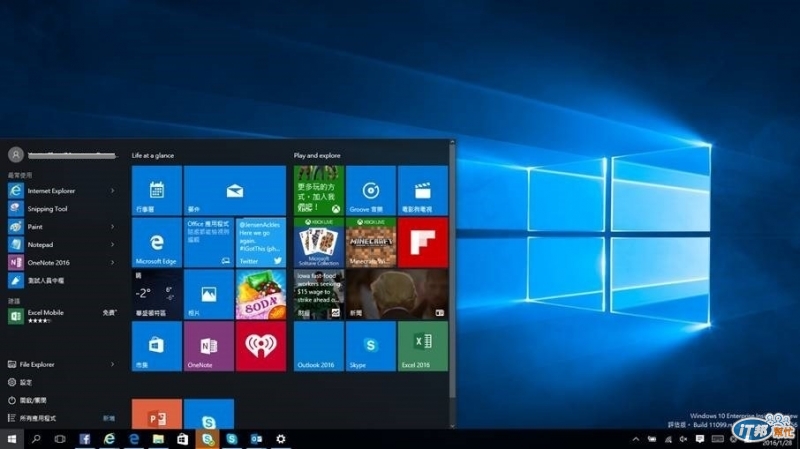Open the Weather tile showing -2°
800x449 pixels.
point(157,294)
